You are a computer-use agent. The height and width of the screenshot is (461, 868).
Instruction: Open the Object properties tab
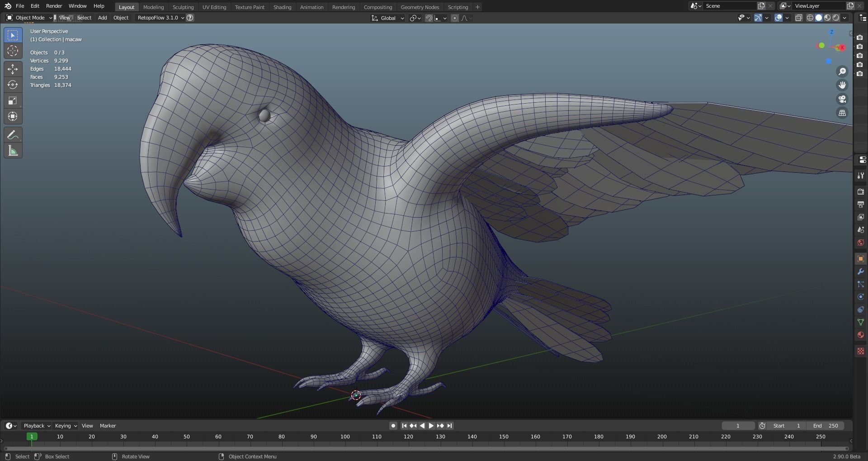(861, 259)
